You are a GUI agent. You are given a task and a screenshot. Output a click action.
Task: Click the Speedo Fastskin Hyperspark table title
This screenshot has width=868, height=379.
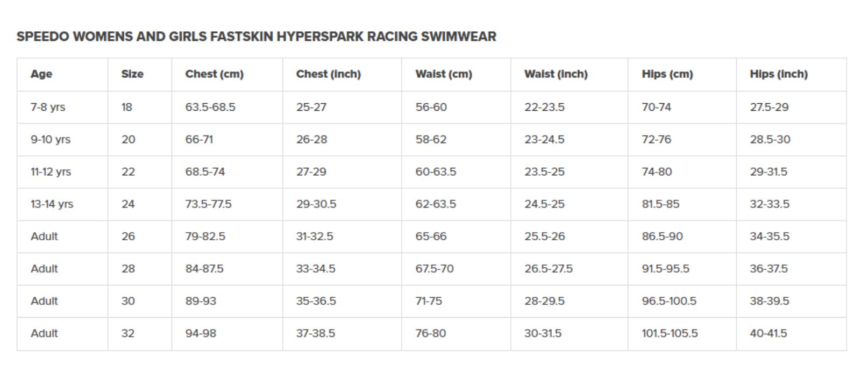coord(256,37)
